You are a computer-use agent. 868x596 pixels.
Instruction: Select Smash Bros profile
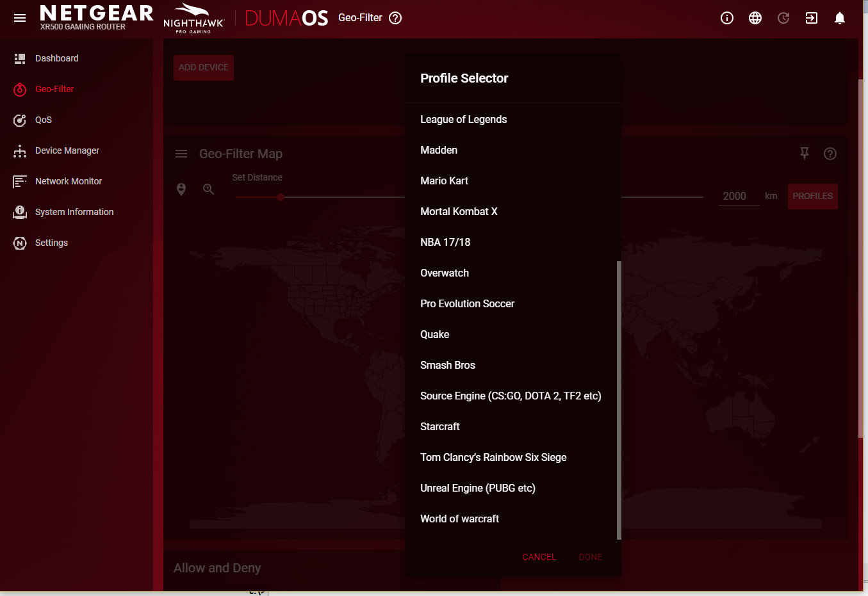point(511,365)
